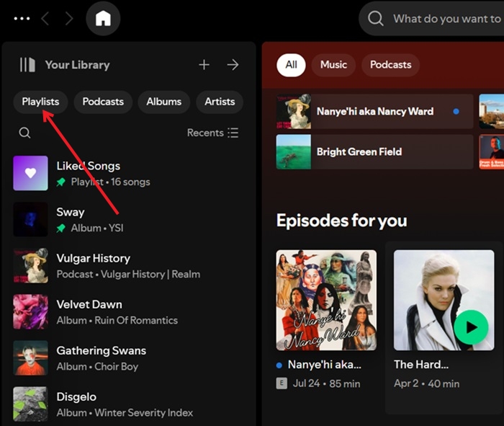
Task: Click 'Podcast • Vulgar History | Realm' subtitle
Action: (128, 274)
